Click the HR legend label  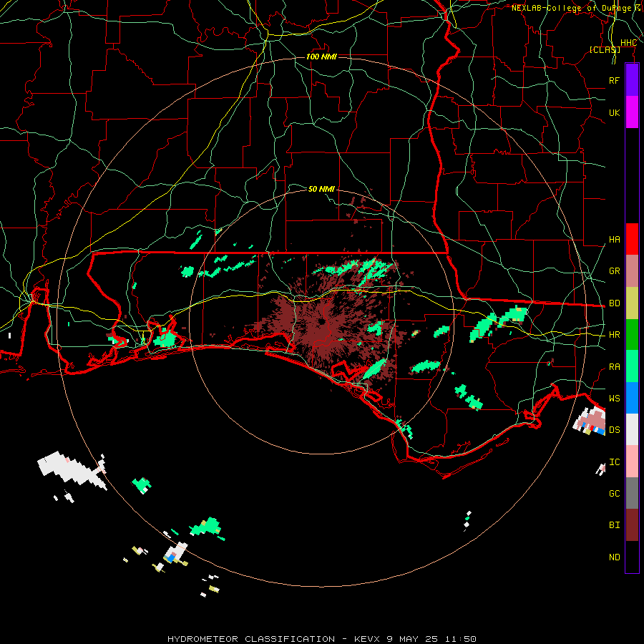point(614,335)
